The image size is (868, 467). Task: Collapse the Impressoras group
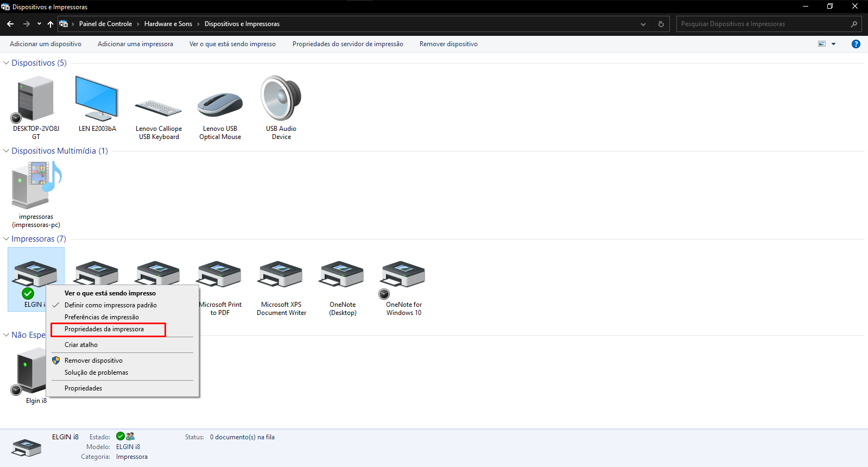pyautogui.click(x=7, y=239)
